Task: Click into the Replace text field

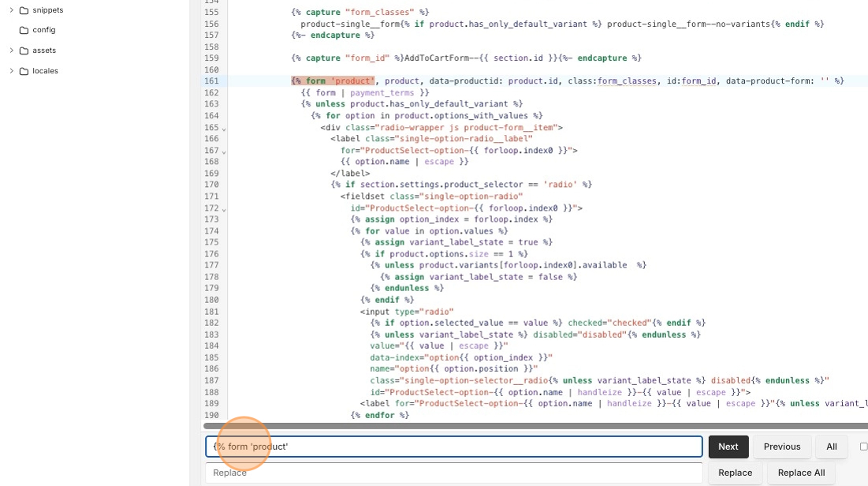Action: point(453,473)
